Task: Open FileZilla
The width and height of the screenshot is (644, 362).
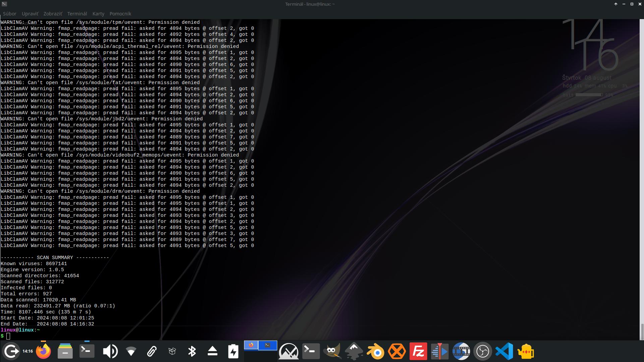Action: 417,351
